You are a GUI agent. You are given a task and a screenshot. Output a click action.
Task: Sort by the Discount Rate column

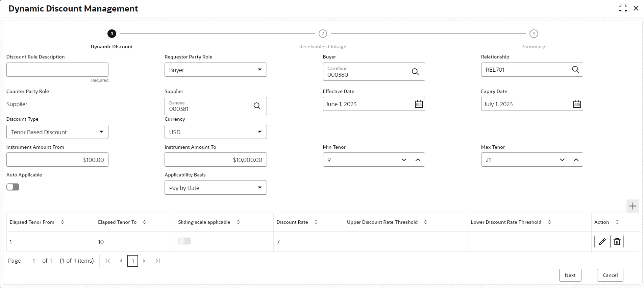316,222
